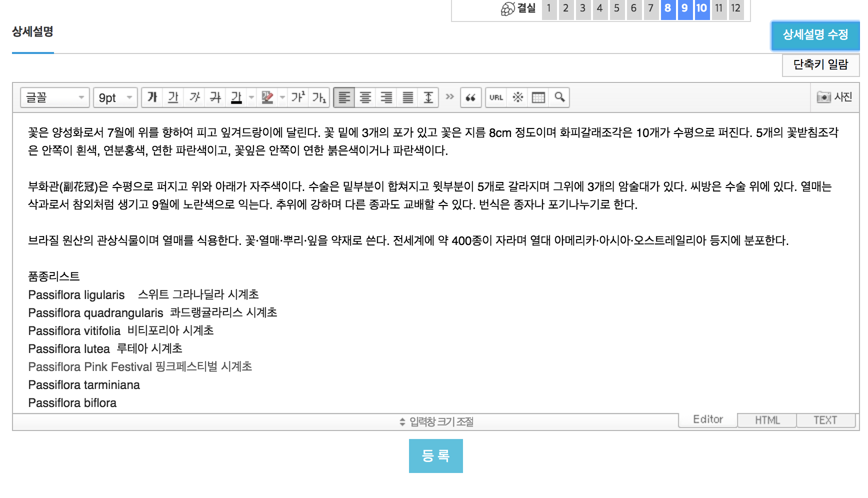Insert a URL link
Image resolution: width=868 pixels, height=498 pixels.
[x=496, y=97]
